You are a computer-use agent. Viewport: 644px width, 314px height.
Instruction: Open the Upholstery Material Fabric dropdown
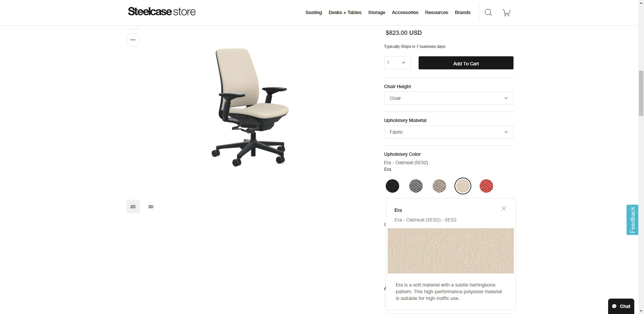click(448, 132)
